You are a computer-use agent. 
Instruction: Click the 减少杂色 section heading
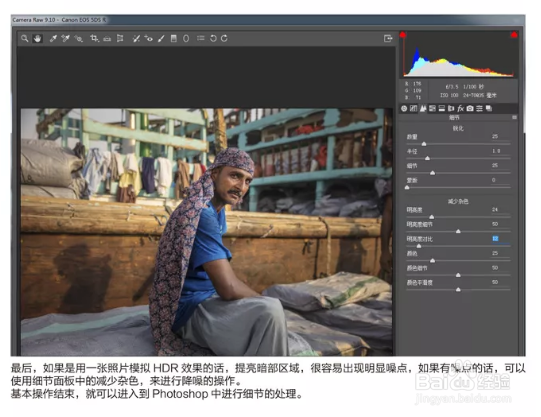click(458, 201)
